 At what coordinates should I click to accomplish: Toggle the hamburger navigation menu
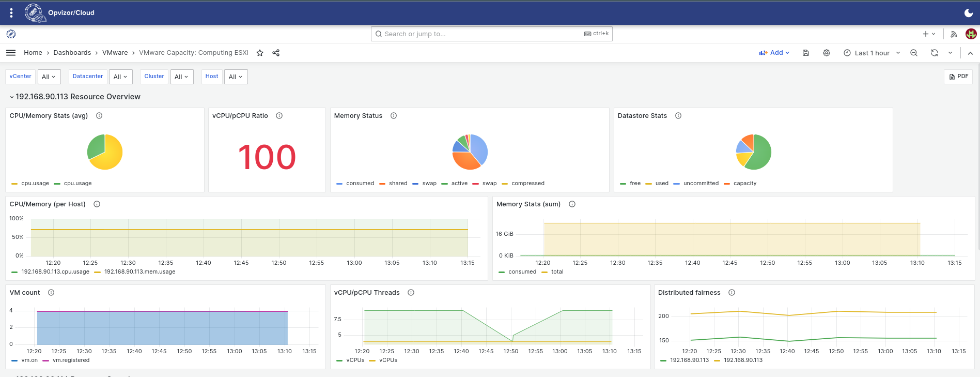(x=11, y=53)
